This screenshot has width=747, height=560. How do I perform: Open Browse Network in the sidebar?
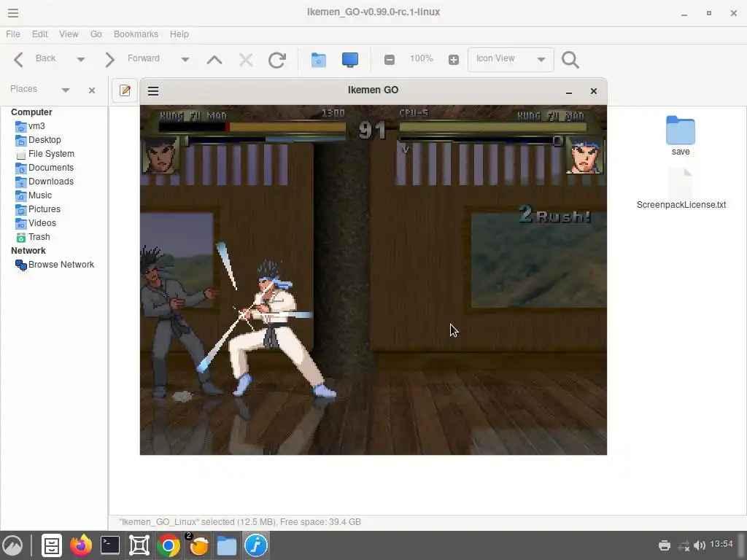[54, 265]
